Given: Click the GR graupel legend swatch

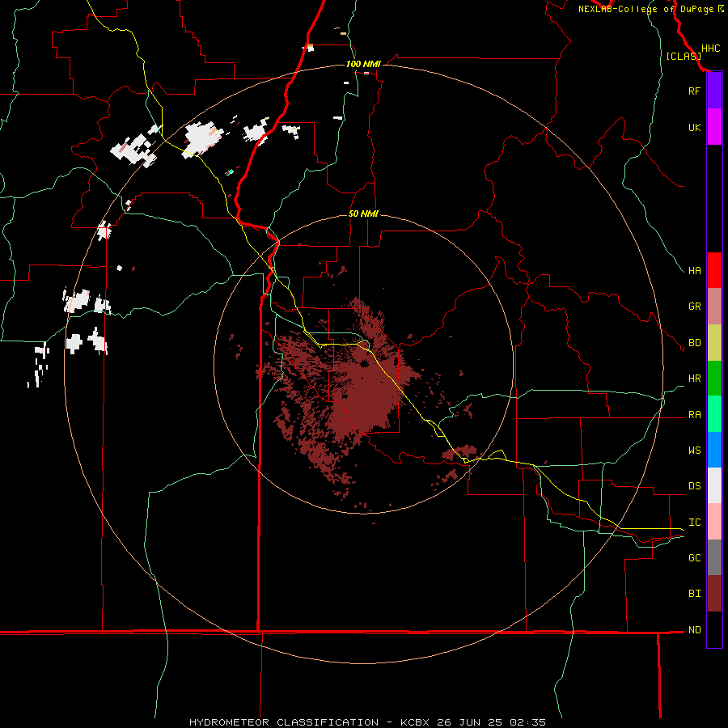Looking at the screenshot, I should click(x=714, y=307).
